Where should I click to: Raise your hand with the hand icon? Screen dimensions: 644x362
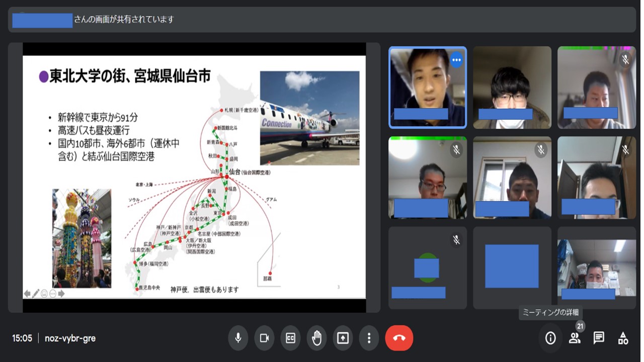click(x=316, y=338)
